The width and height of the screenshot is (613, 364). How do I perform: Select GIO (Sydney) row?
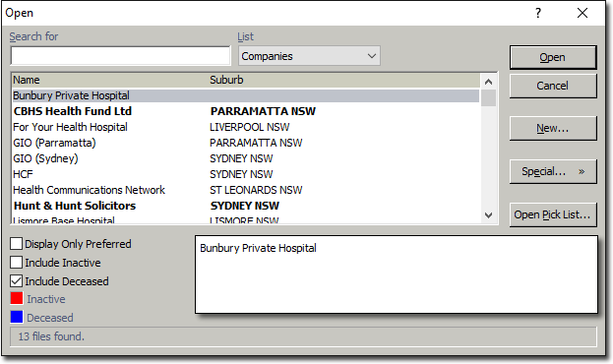click(246, 158)
